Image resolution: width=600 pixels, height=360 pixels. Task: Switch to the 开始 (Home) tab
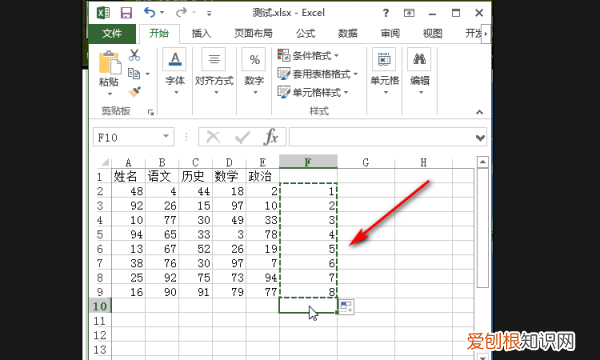click(159, 34)
